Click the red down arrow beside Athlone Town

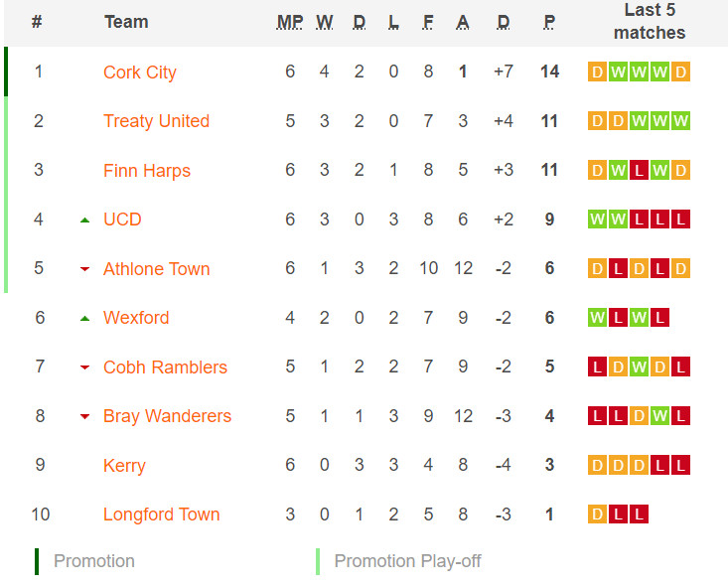coord(84,269)
